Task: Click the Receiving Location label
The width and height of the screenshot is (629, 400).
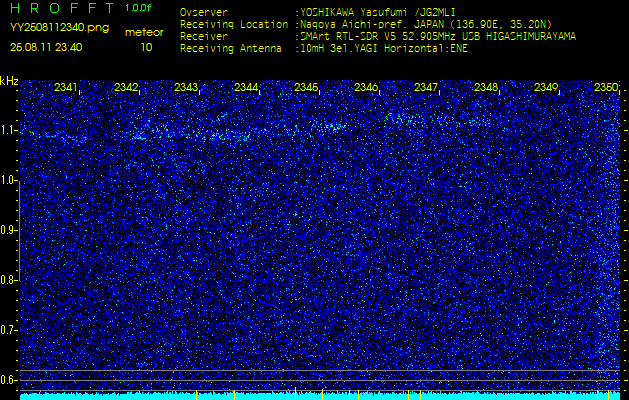Action: [x=234, y=25]
